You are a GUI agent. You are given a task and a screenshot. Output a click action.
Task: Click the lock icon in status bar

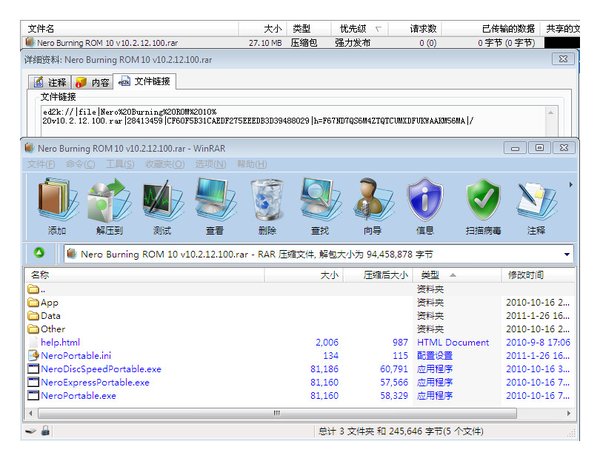click(x=46, y=431)
